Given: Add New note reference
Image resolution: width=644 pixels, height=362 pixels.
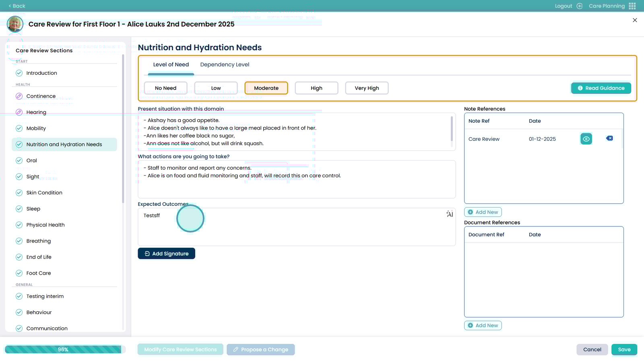Looking at the screenshot, I should point(483,212).
